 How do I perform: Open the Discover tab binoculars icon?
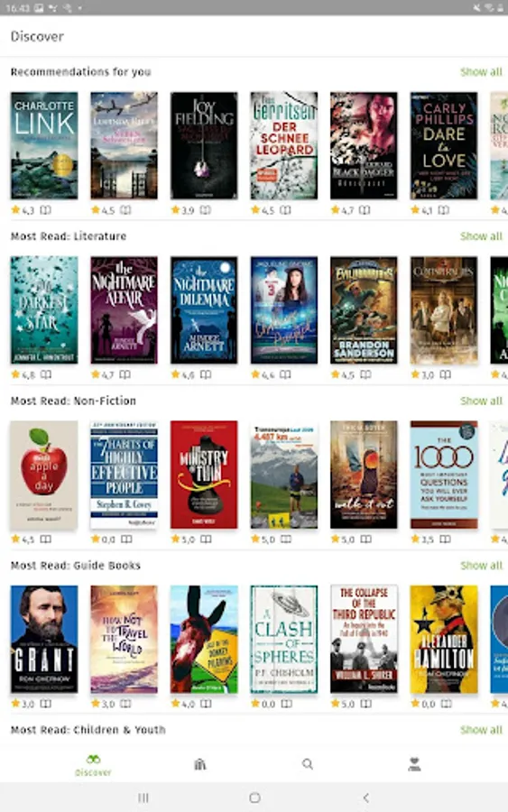click(93, 759)
